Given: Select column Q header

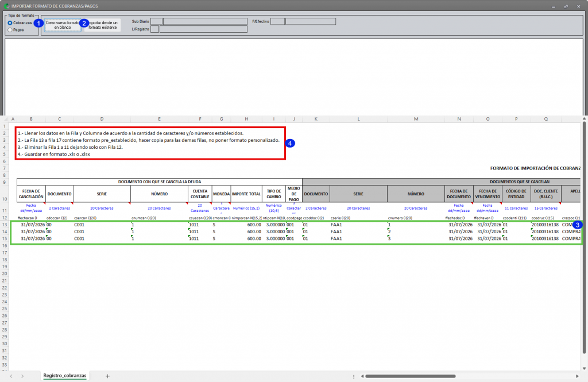Looking at the screenshot, I should (x=546, y=119).
